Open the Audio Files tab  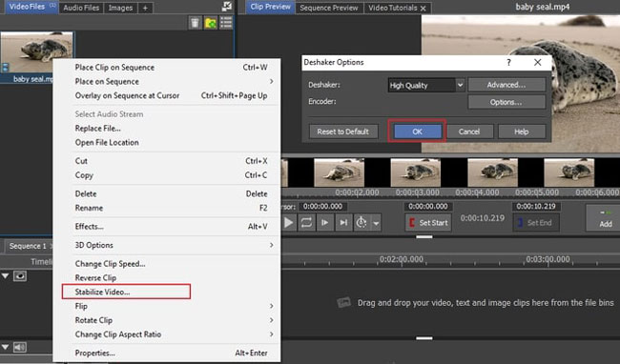[x=81, y=8]
